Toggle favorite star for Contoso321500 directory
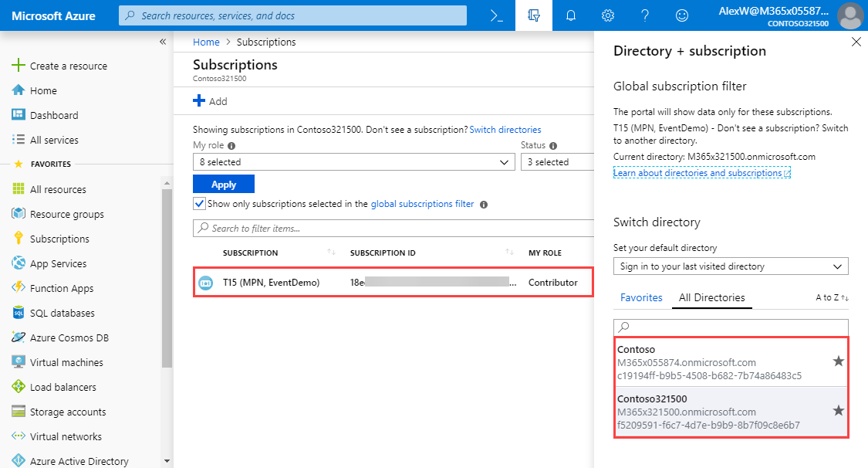Viewport: 868px width, 468px height. tap(839, 411)
